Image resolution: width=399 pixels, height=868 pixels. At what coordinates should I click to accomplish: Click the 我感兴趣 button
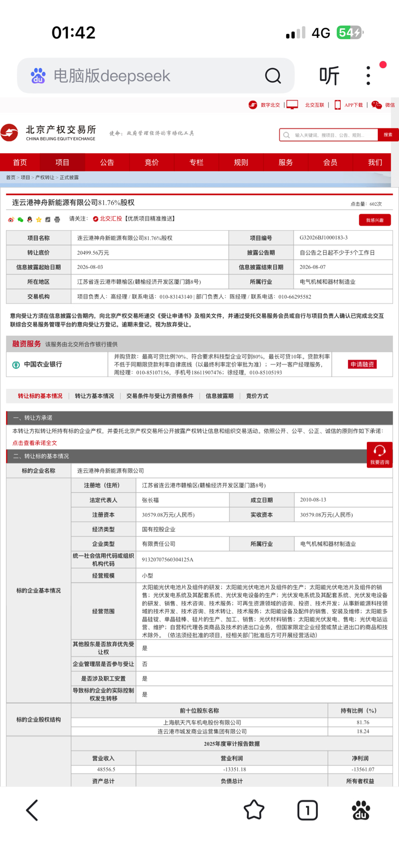pyautogui.click(x=375, y=220)
